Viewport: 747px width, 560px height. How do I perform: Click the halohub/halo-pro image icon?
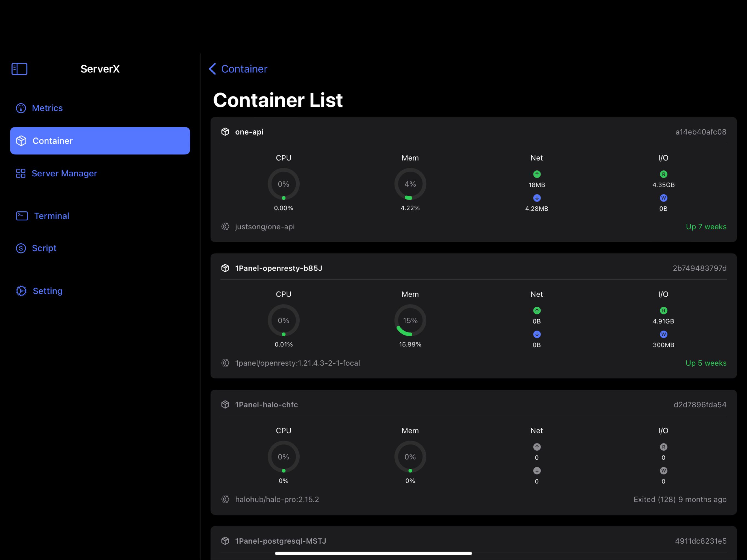pyautogui.click(x=225, y=500)
